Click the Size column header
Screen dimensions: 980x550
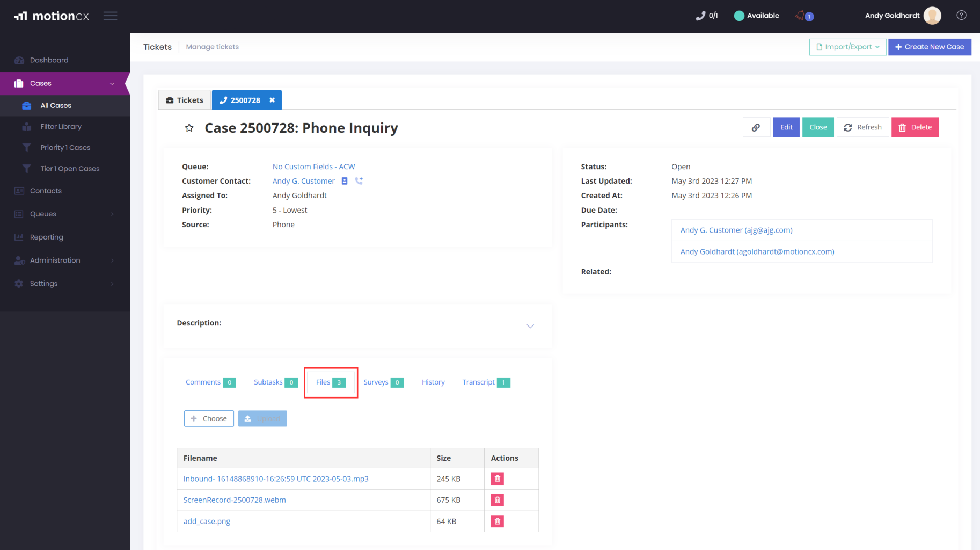[457, 458]
